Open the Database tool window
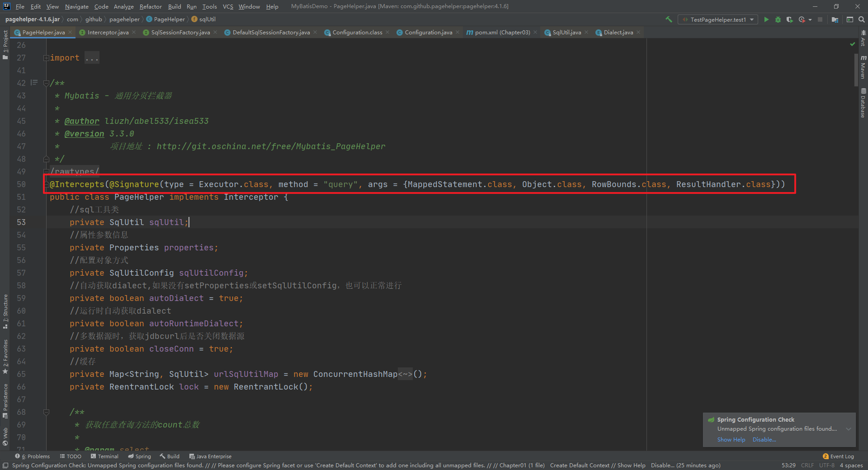 (x=863, y=103)
